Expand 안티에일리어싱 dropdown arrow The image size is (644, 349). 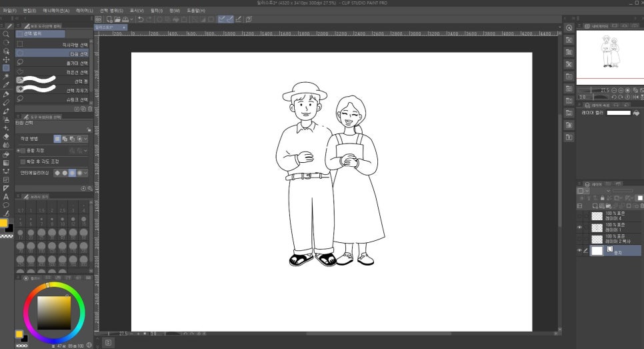click(x=85, y=173)
